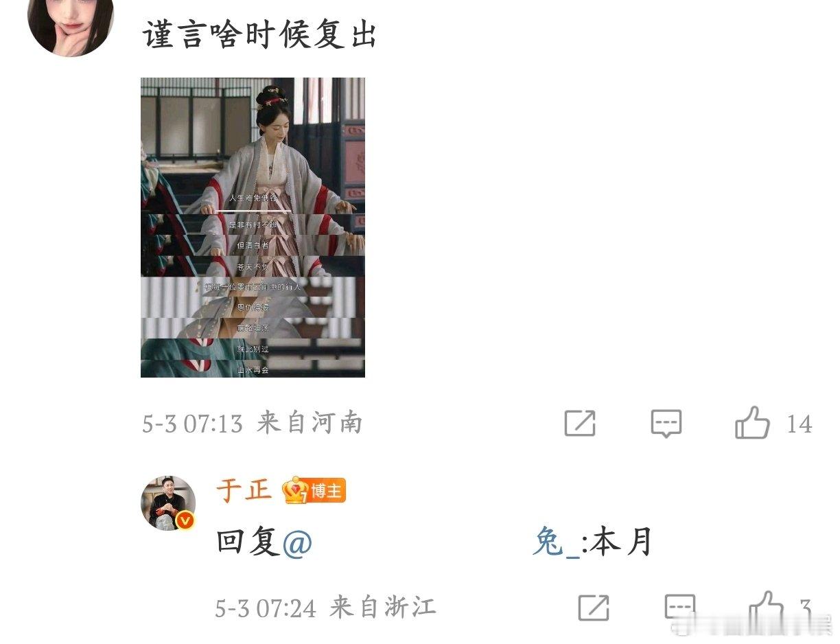
Task: Tap the orange verified V badge
Action: [185, 521]
